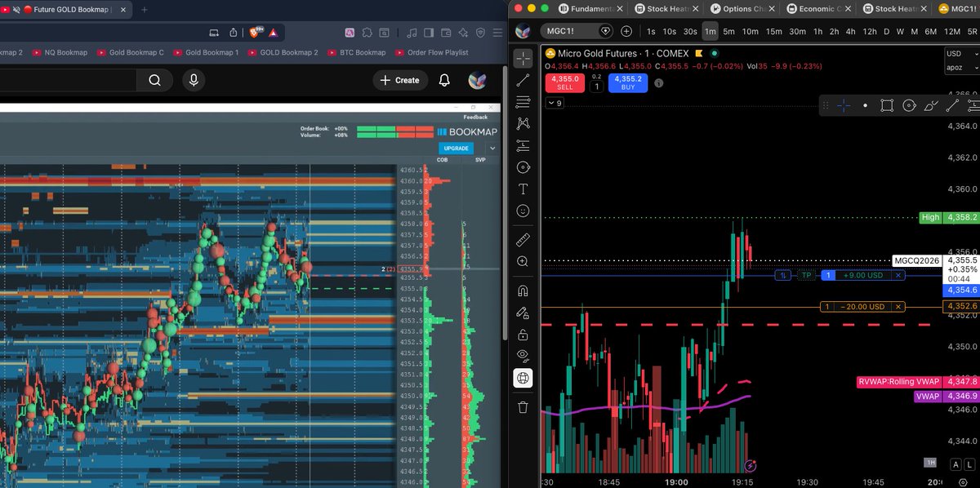Select the circle tool in floating toolbar
The image size is (980, 488).
[x=908, y=105]
